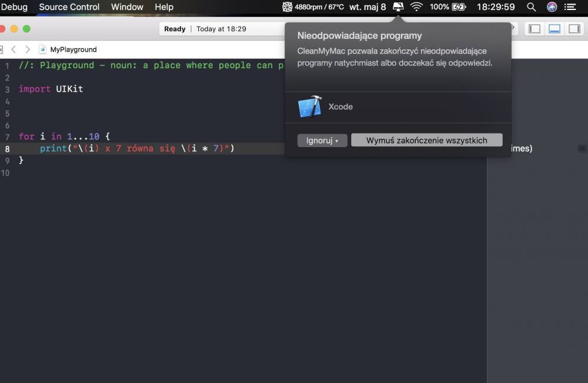Toggle the Xcode navigator panel
This screenshot has height=383, width=588.
(x=534, y=28)
